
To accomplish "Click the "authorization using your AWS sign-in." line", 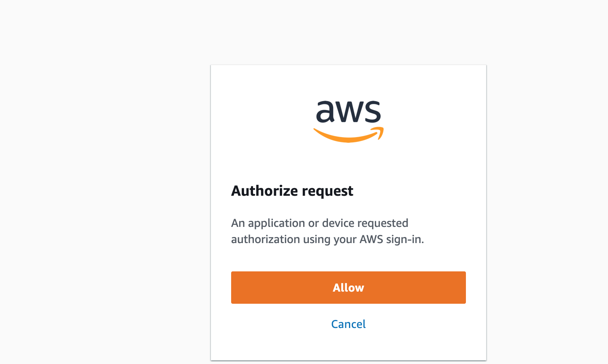I will [327, 239].
